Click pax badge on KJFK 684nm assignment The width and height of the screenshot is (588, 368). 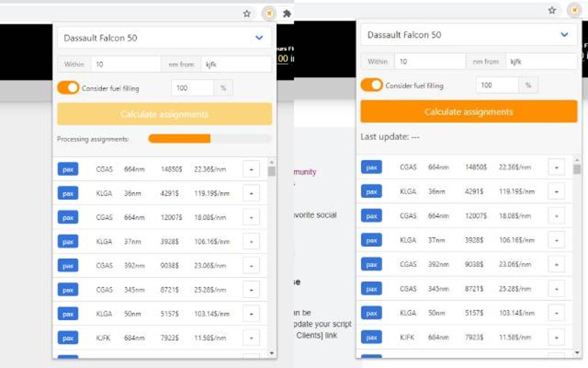pyautogui.click(x=67, y=337)
